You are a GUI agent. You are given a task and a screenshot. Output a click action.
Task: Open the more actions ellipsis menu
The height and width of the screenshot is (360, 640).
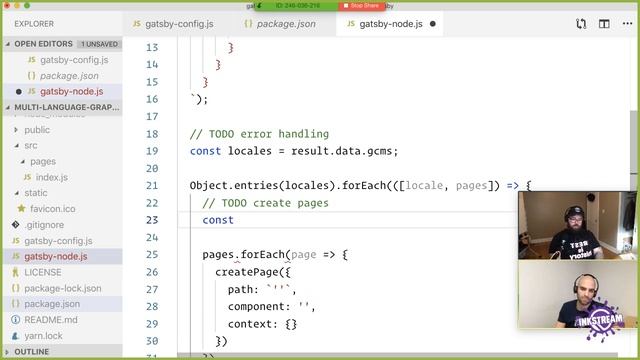pos(627,24)
